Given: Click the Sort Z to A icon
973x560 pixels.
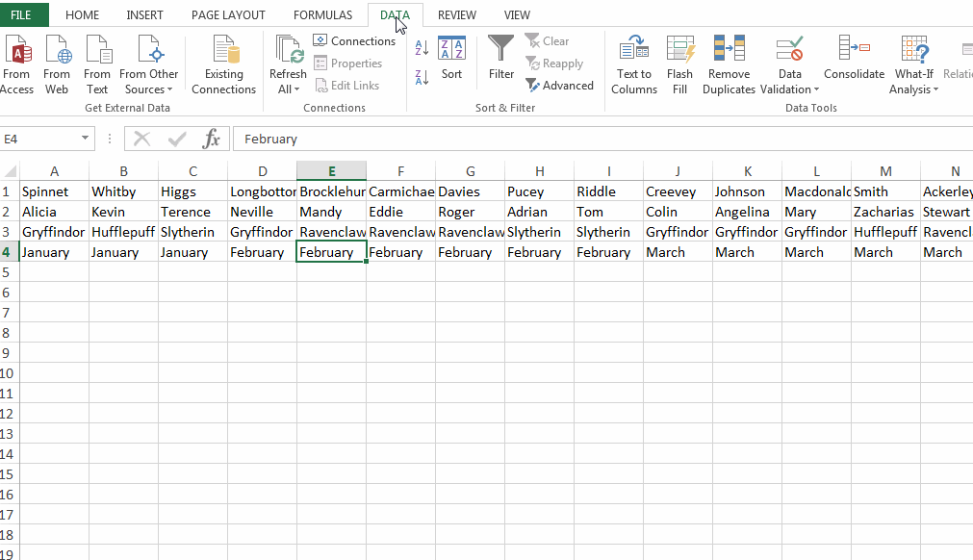Looking at the screenshot, I should coord(422,77).
